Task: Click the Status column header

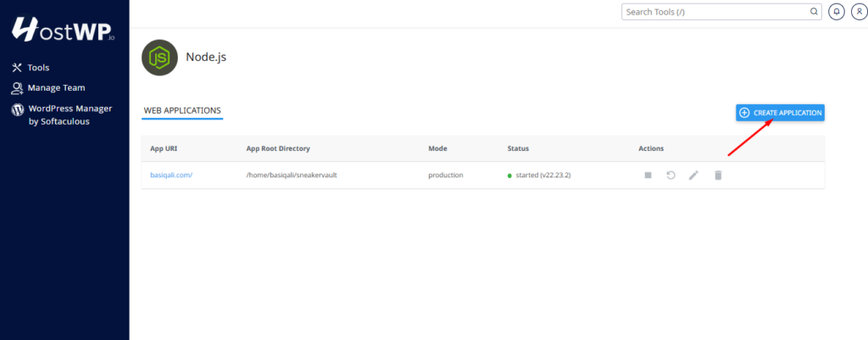Action: click(x=518, y=148)
